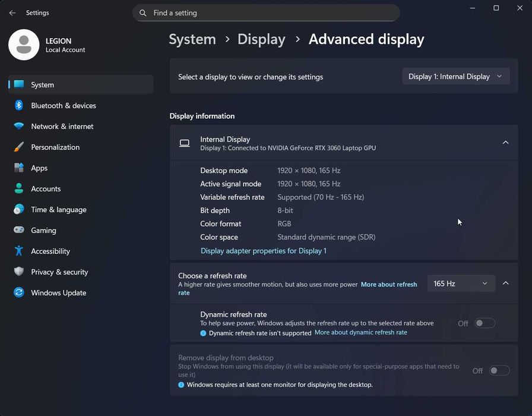
Task: Open More about dynamic refresh rate link
Action: pos(360,332)
